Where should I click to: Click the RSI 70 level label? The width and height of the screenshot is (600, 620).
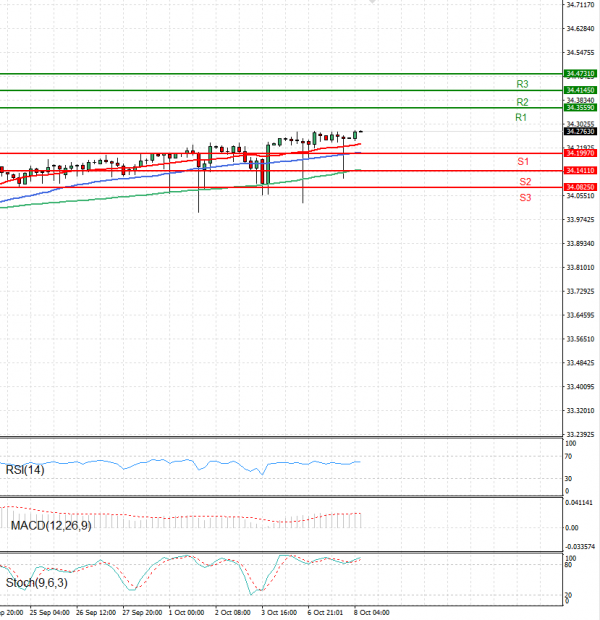click(x=568, y=457)
